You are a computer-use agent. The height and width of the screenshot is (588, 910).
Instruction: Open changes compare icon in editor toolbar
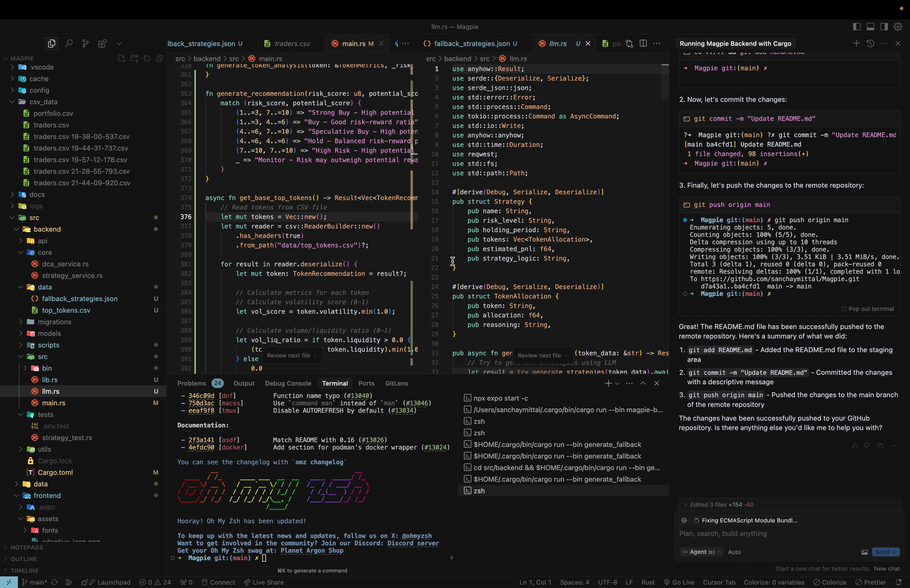[629, 44]
